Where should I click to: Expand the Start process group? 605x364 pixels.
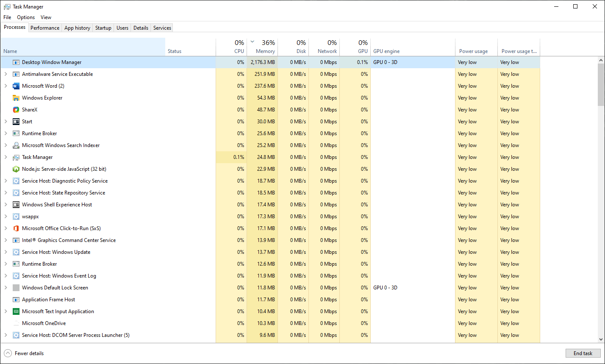(x=6, y=122)
